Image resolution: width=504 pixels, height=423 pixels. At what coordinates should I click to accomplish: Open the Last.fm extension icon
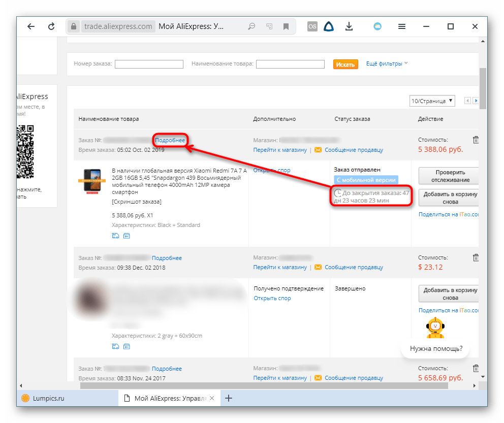(x=312, y=26)
